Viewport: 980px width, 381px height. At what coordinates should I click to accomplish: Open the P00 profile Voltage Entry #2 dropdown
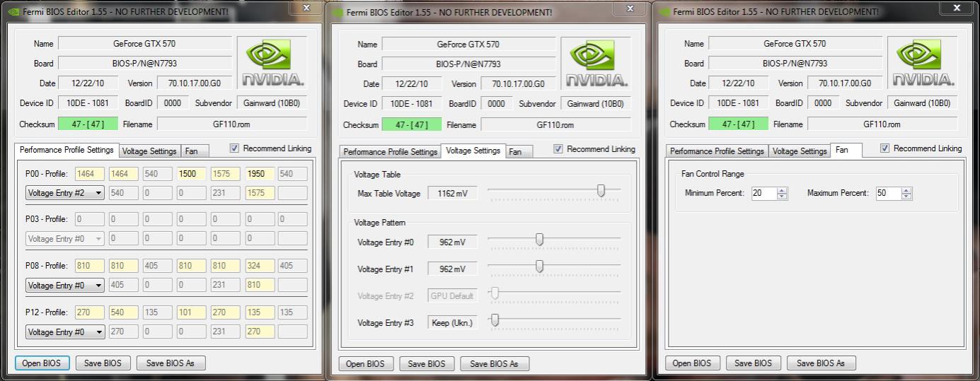pos(64,193)
